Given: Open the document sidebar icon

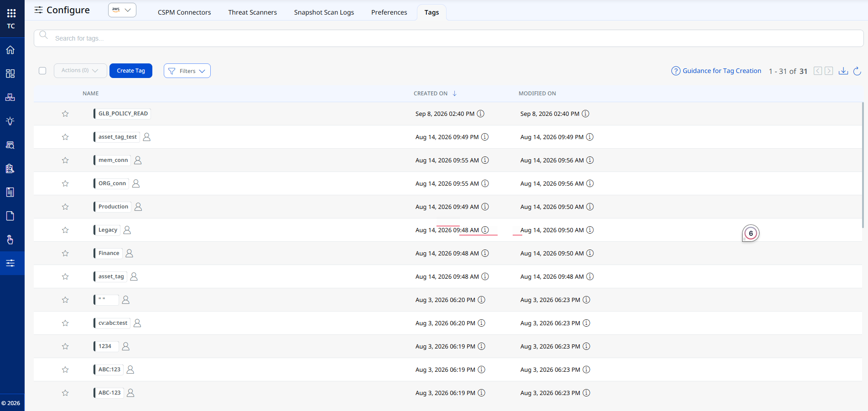Looking at the screenshot, I should [x=10, y=216].
